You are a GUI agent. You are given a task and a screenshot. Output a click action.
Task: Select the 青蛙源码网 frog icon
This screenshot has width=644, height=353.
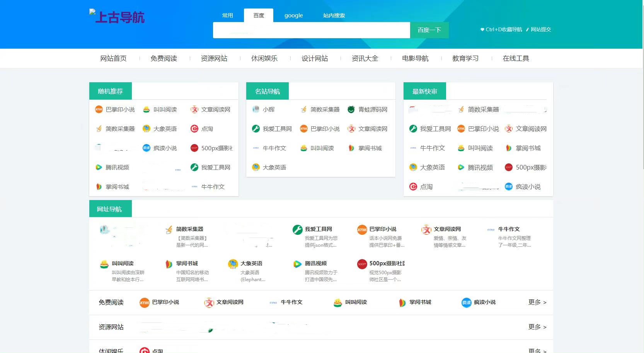pyautogui.click(x=350, y=109)
